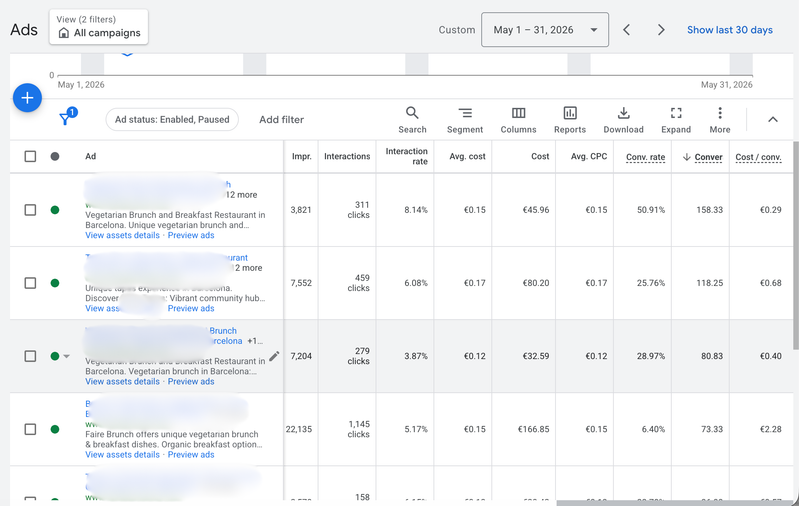Edit the ad with the pencil icon
The height and width of the screenshot is (506, 799).
(274, 356)
